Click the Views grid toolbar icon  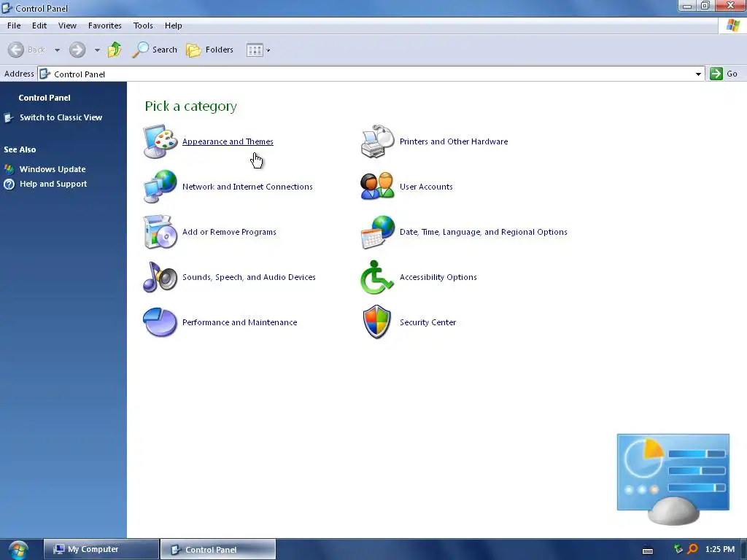tap(255, 50)
